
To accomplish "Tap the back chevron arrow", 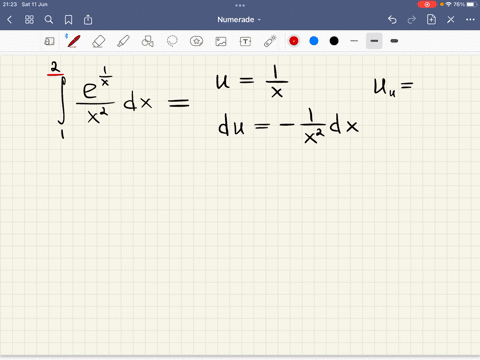I will click(x=9, y=20).
